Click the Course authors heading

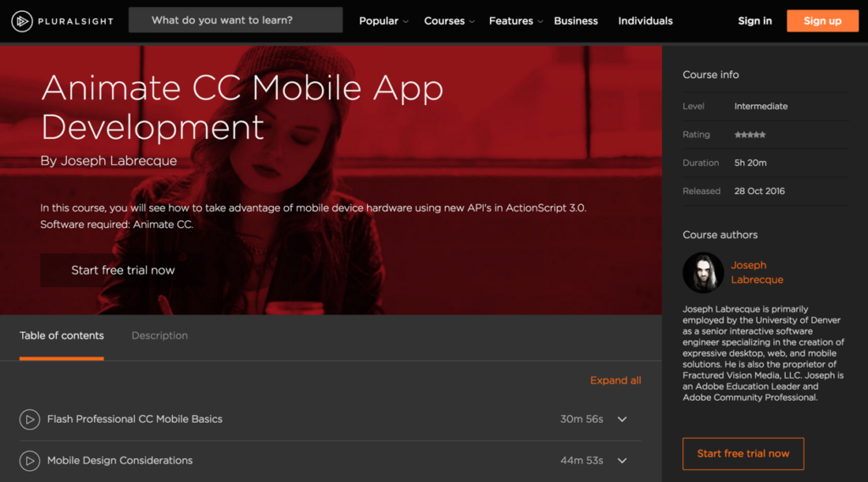720,235
